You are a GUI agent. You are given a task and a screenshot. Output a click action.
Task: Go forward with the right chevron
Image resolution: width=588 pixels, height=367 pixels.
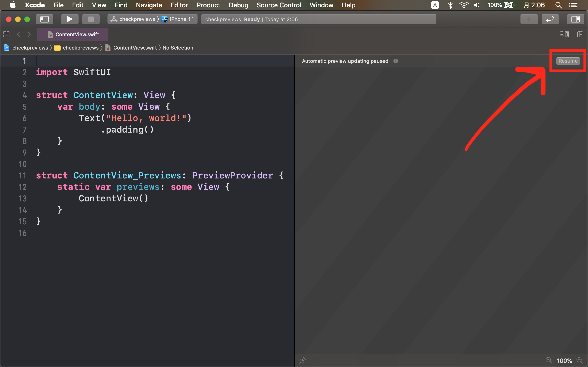29,34
